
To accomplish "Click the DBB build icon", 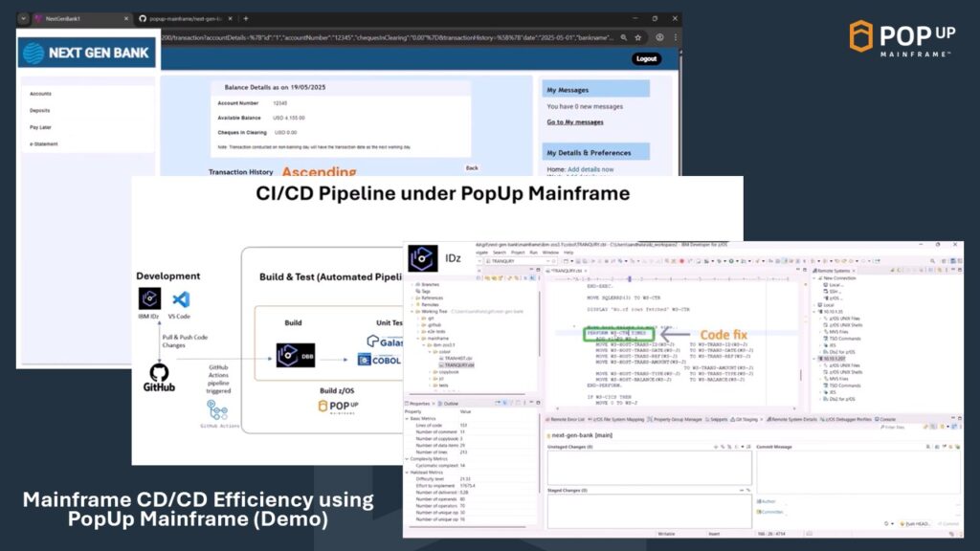I will point(295,356).
